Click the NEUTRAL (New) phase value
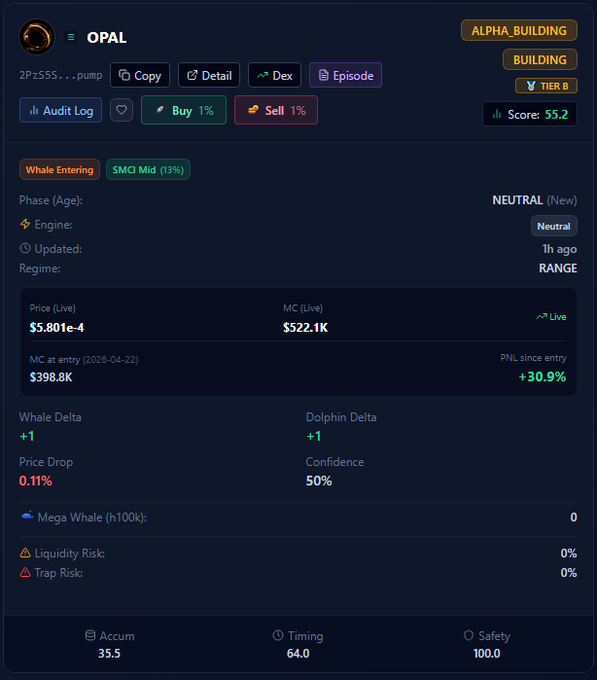The width and height of the screenshot is (597, 680). (535, 200)
